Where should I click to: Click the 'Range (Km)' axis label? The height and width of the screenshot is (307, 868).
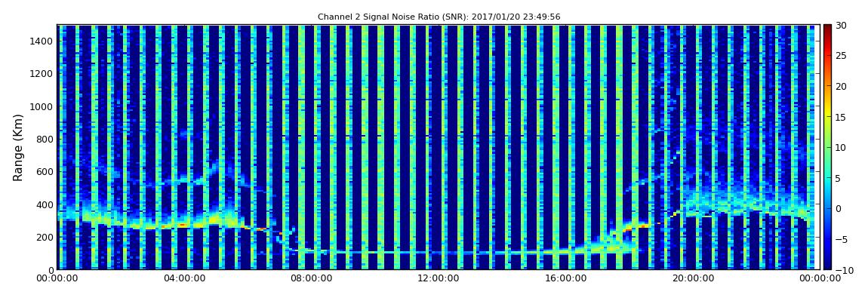(x=17, y=147)
